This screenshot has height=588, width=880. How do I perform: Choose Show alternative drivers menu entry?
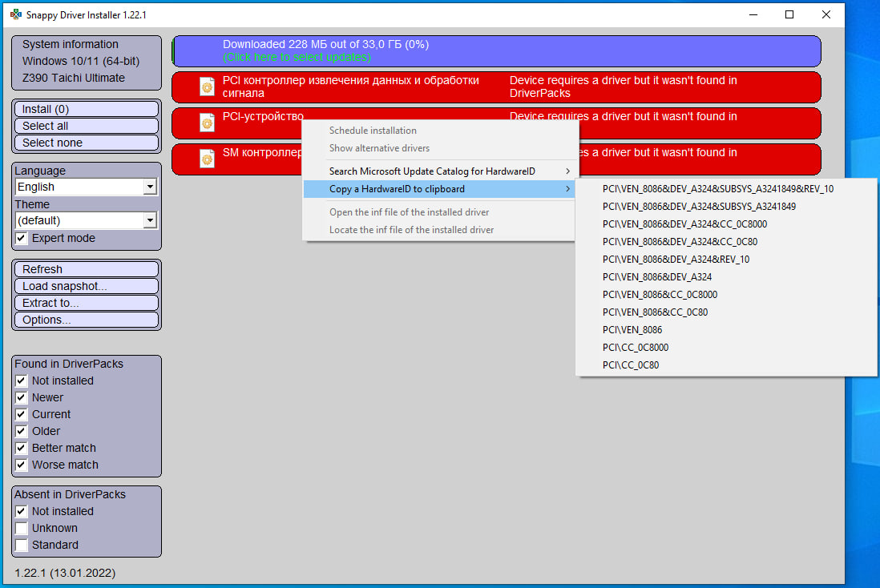(438, 148)
